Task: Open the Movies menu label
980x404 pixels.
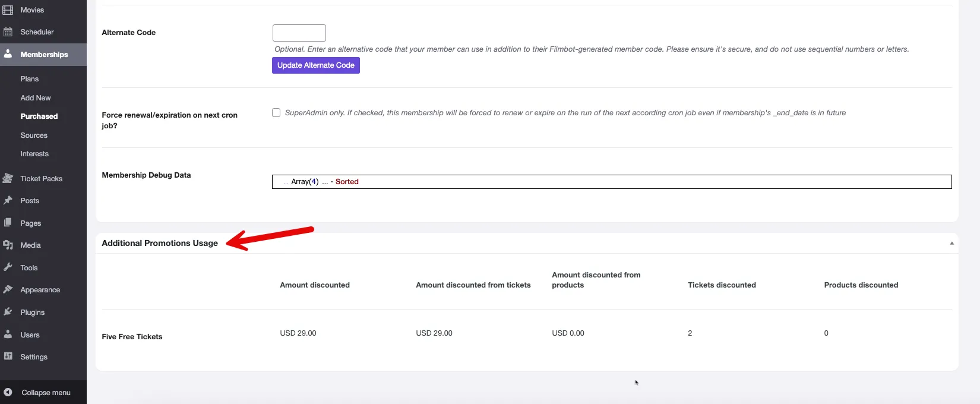Action: (32, 10)
